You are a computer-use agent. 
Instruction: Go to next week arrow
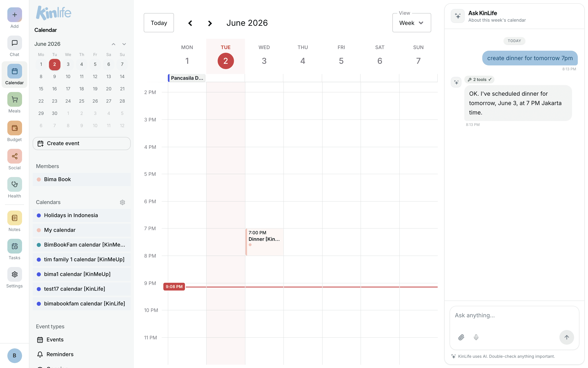click(x=210, y=23)
